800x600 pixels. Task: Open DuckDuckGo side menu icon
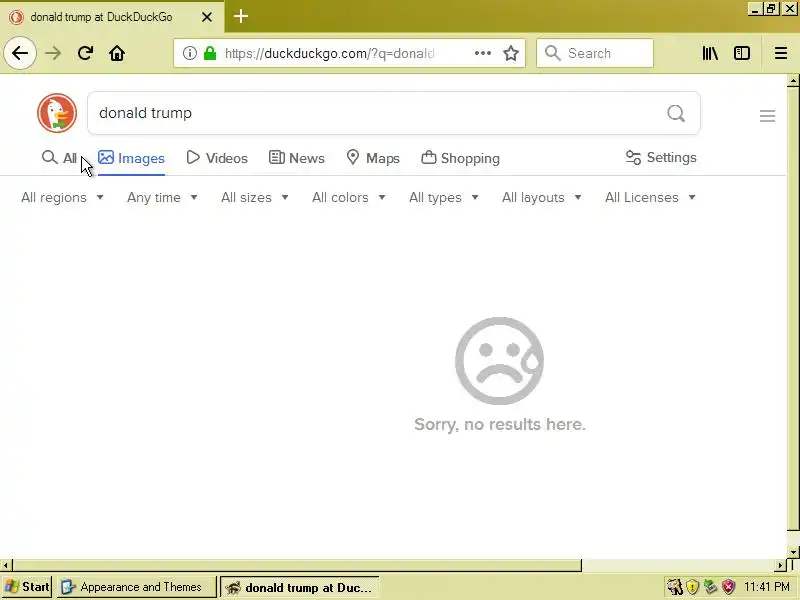click(x=767, y=116)
